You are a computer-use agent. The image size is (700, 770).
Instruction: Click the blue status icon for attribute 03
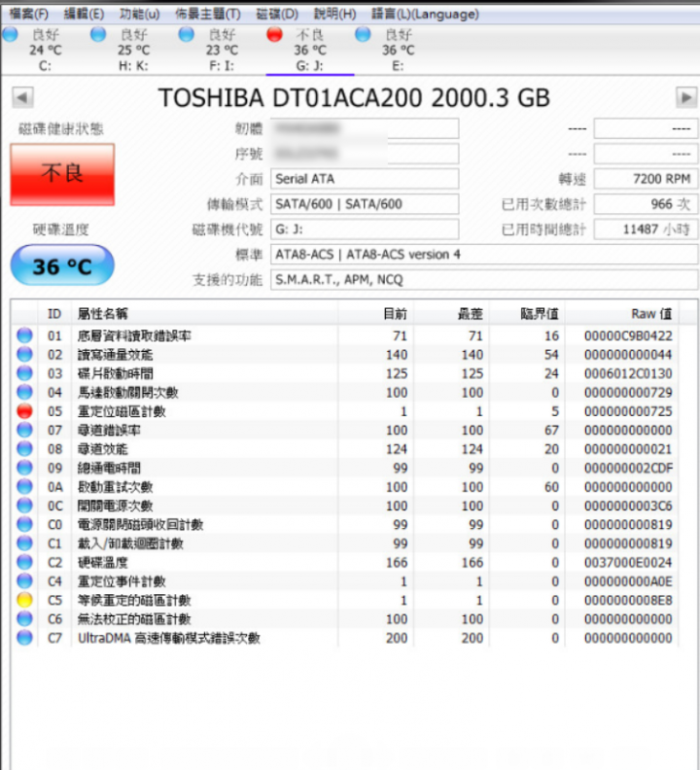click(24, 373)
